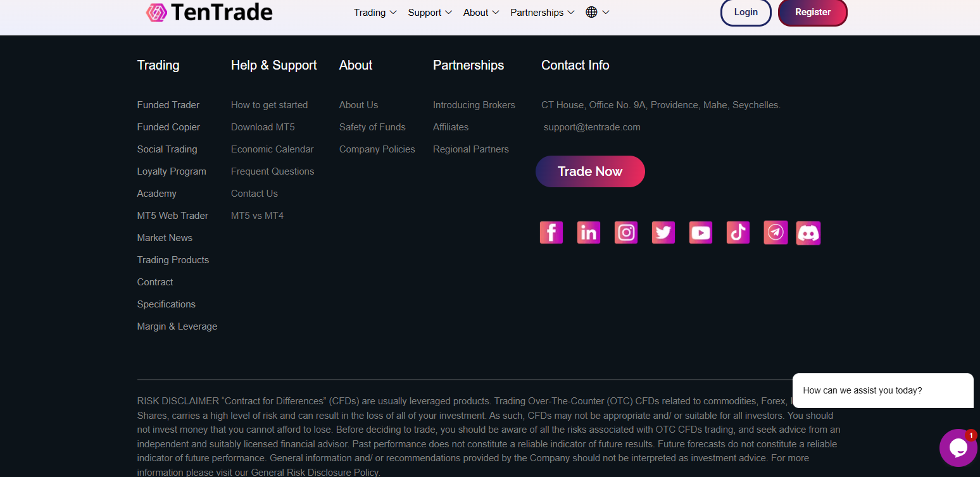Open the Frequent Questions link
980x477 pixels.
point(272,171)
